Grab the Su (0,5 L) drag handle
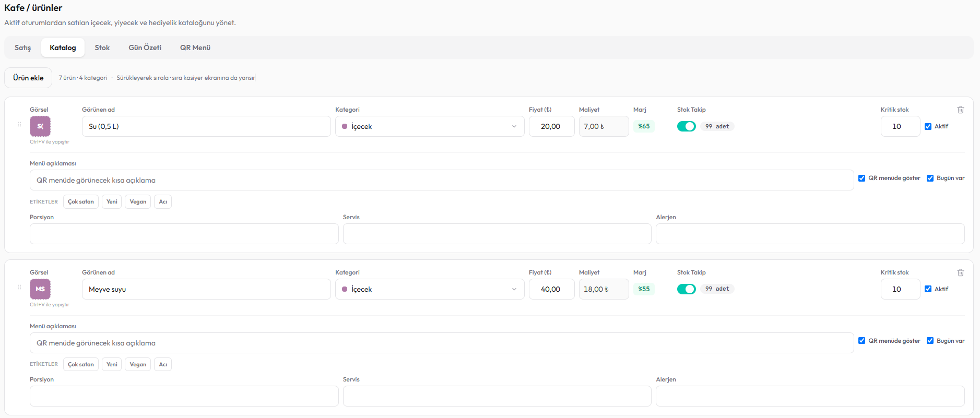This screenshot has height=418, width=980. (19, 124)
